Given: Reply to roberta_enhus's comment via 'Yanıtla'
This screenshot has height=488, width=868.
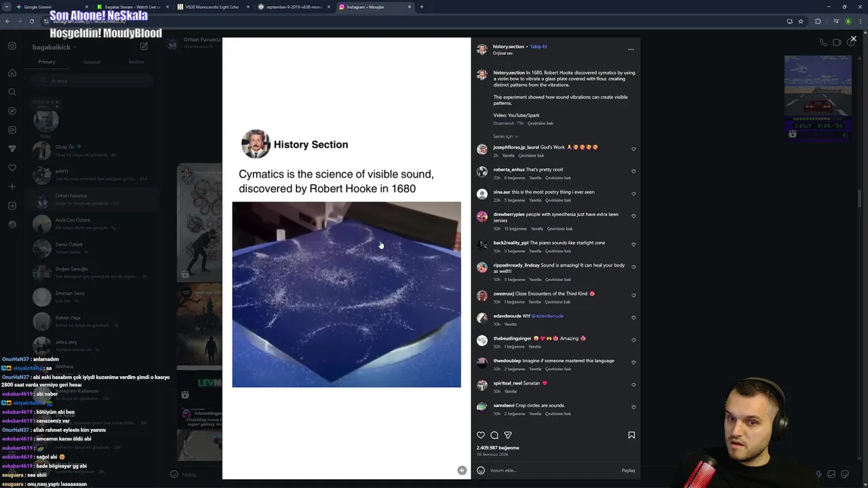Looking at the screenshot, I should [535, 178].
